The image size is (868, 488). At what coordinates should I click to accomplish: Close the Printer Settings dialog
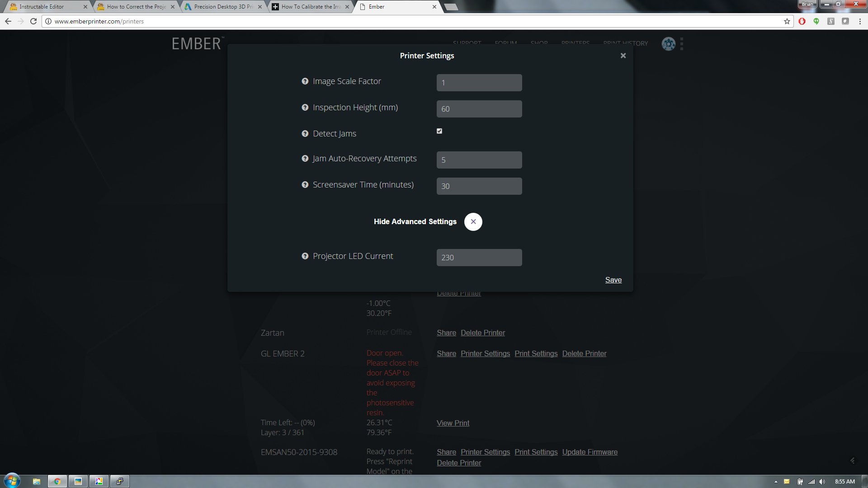coord(623,56)
